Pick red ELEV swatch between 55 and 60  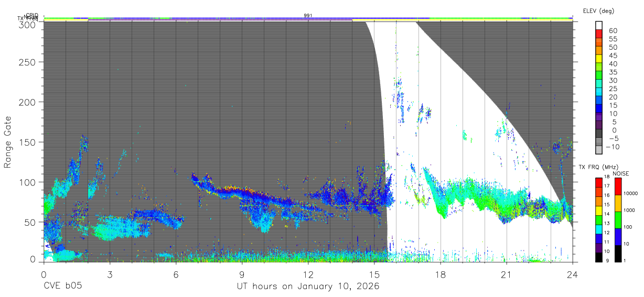click(599, 35)
